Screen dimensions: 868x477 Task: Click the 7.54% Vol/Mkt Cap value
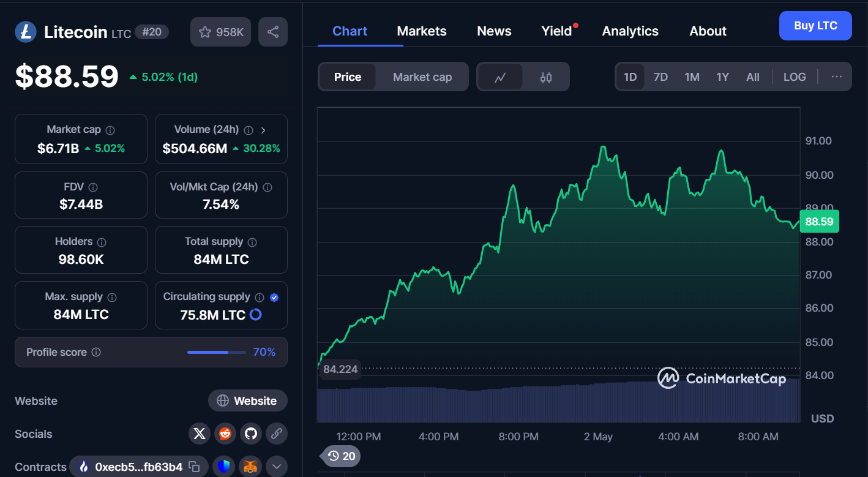point(221,205)
